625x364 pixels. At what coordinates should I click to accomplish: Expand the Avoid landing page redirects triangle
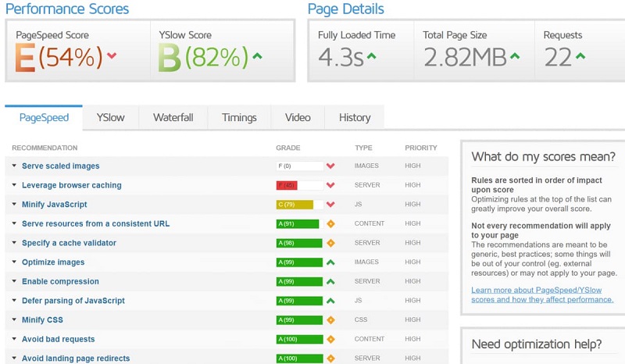coord(14,358)
